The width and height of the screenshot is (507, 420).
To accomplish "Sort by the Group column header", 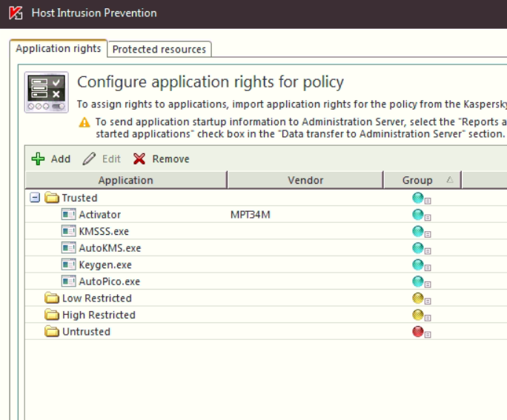I will (417, 180).
